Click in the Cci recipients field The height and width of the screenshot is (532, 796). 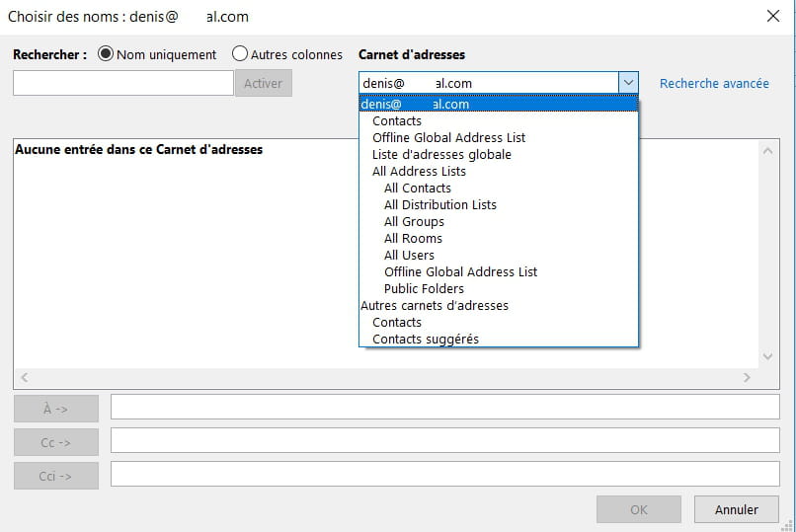click(x=444, y=475)
